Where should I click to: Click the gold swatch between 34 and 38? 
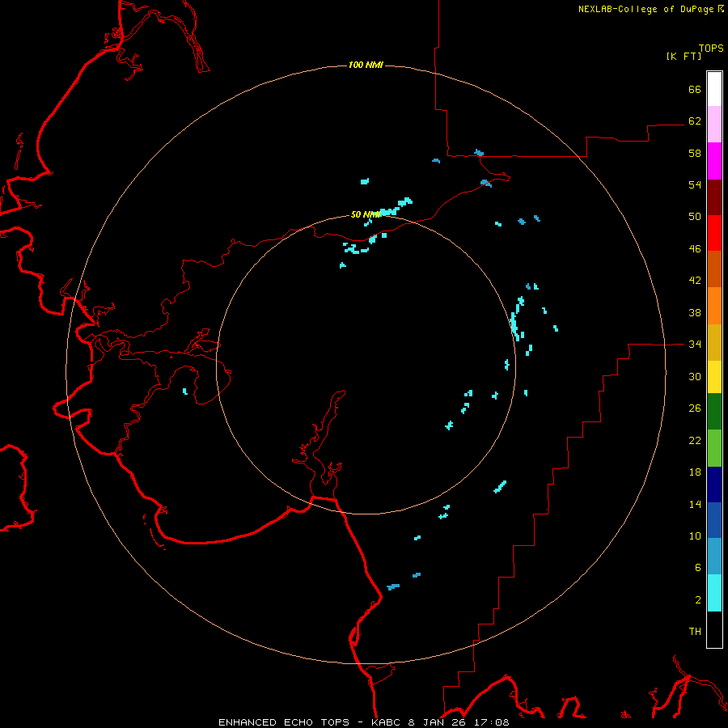tap(714, 342)
